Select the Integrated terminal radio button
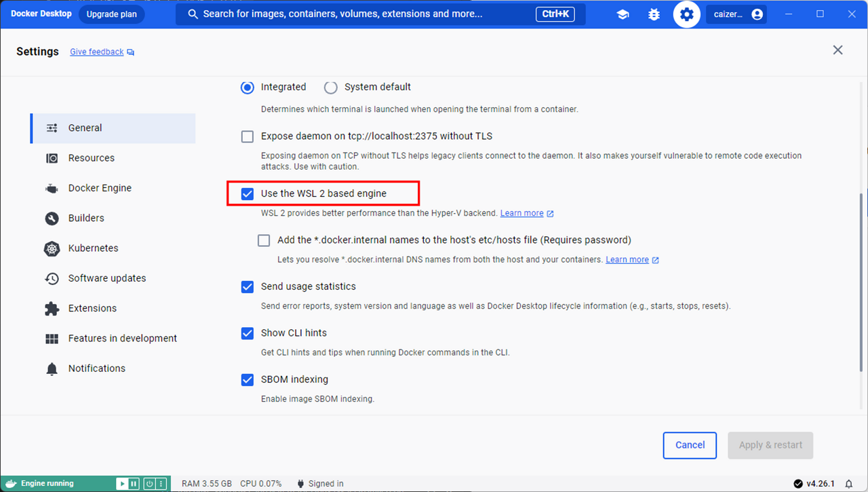 [x=248, y=87]
